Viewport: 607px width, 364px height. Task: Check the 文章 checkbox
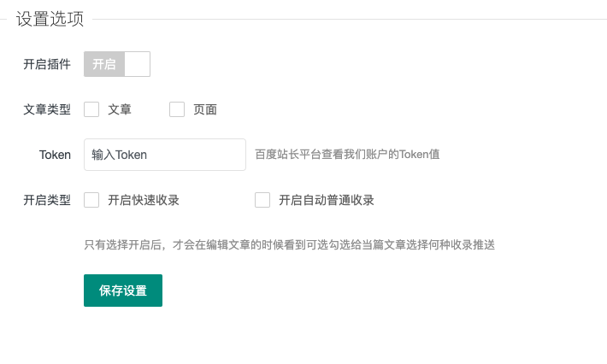(x=91, y=109)
